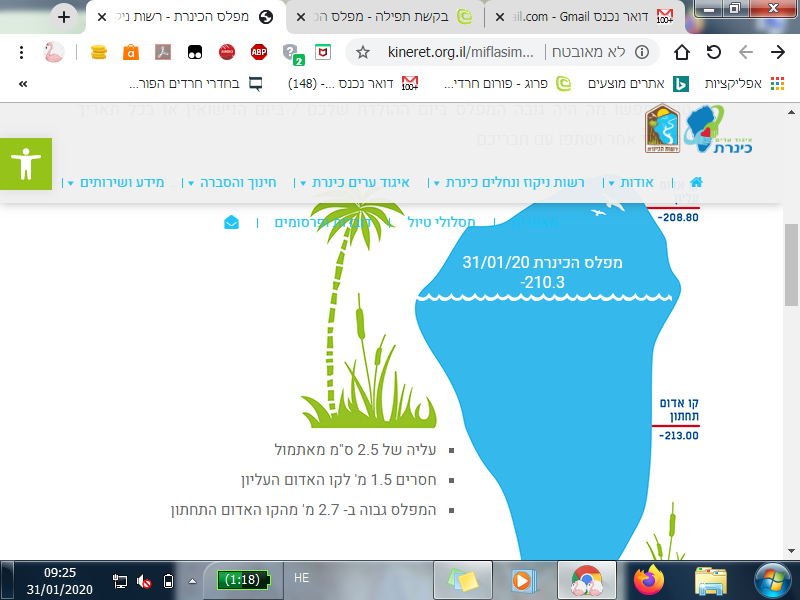800x600 pixels.
Task: Open the מסלולי טיול link
Action: (441, 222)
